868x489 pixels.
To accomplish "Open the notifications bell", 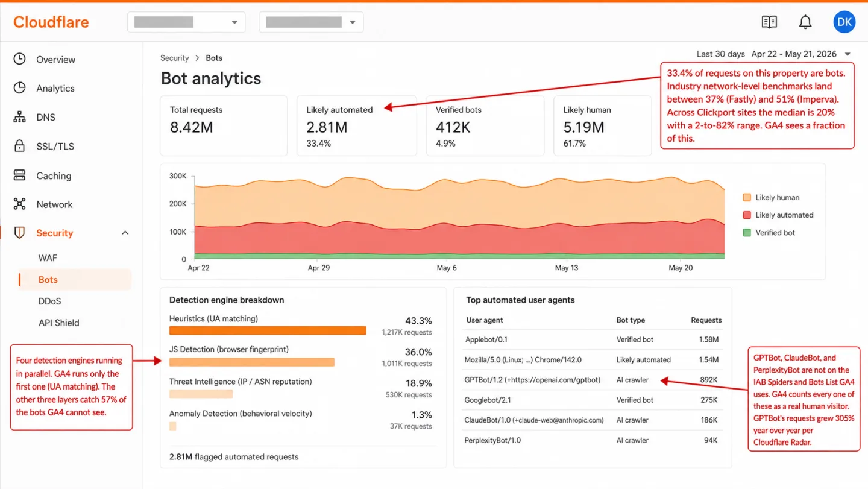I will [x=805, y=22].
